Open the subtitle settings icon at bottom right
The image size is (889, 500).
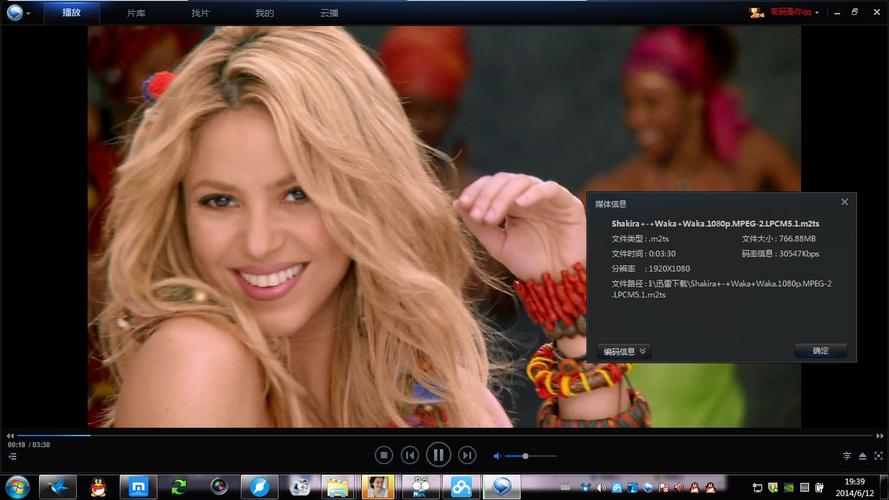[x=847, y=456]
